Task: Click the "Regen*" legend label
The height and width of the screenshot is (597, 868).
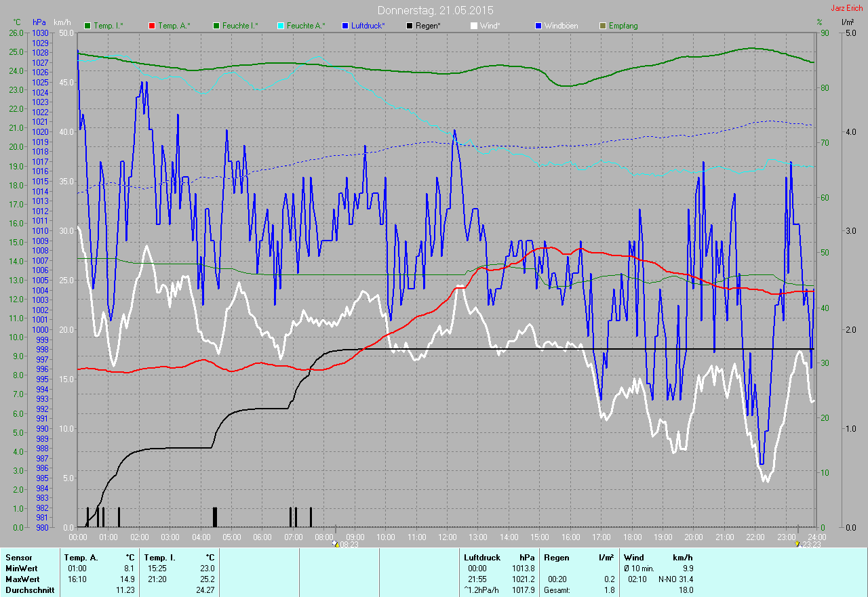Action: pyautogui.click(x=428, y=26)
